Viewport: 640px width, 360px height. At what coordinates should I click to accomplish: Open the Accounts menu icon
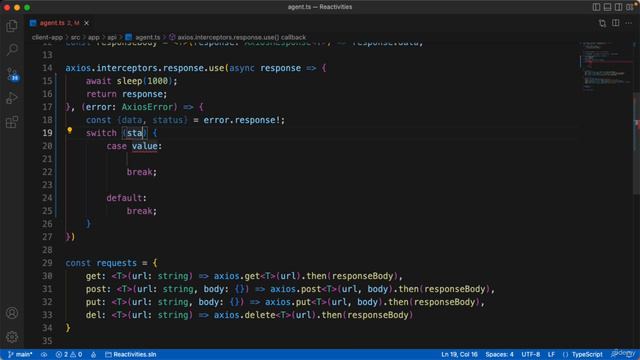(x=12, y=313)
